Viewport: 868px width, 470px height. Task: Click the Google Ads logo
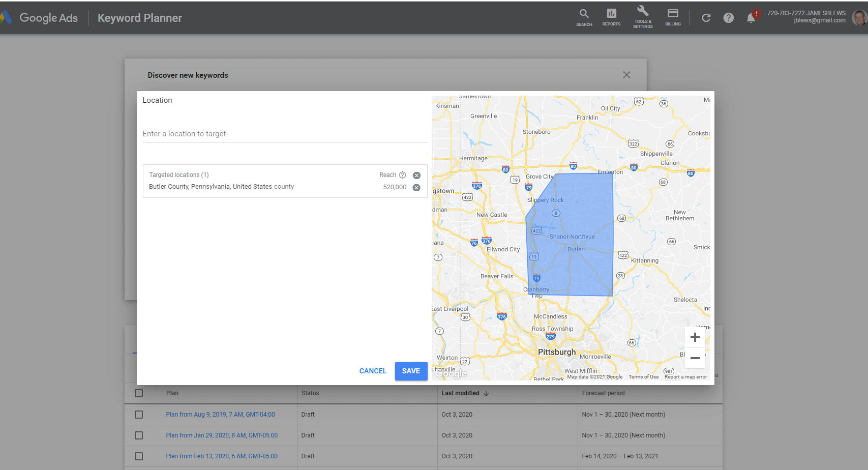[x=40, y=18]
